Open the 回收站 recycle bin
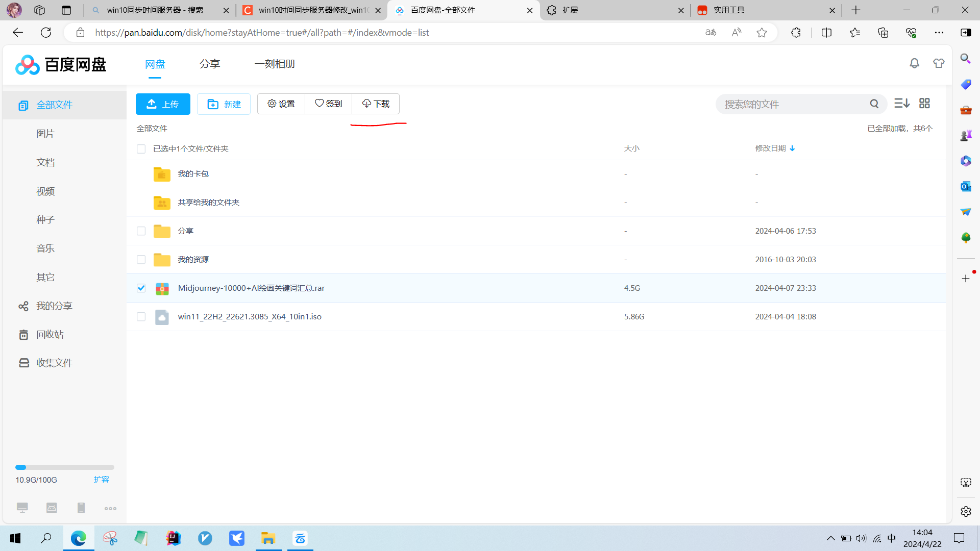This screenshot has width=980, height=551. [50, 334]
